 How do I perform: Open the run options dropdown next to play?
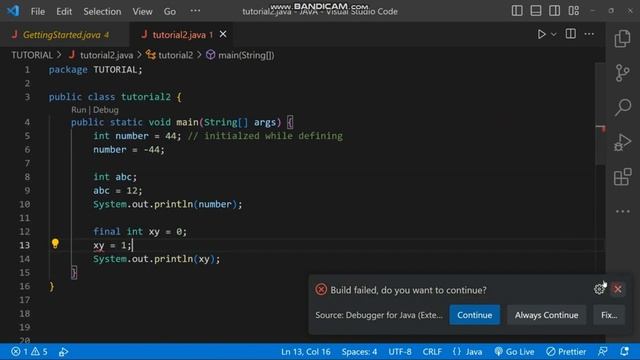coord(553,35)
